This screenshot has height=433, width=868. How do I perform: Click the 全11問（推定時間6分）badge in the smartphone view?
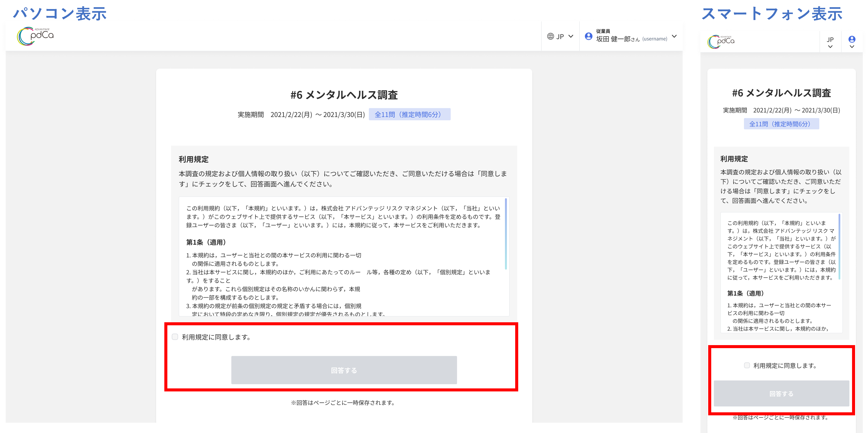point(781,124)
